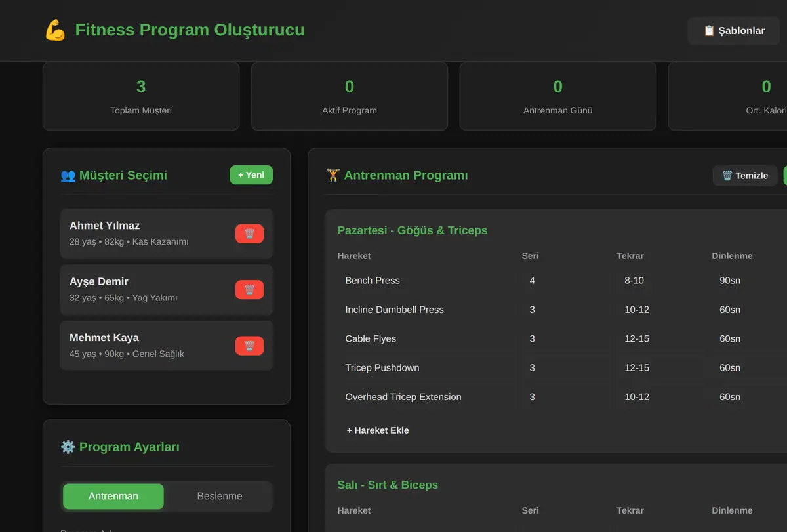Click the Antrenman Günü stat card
The height and width of the screenshot is (532, 787).
(558, 96)
